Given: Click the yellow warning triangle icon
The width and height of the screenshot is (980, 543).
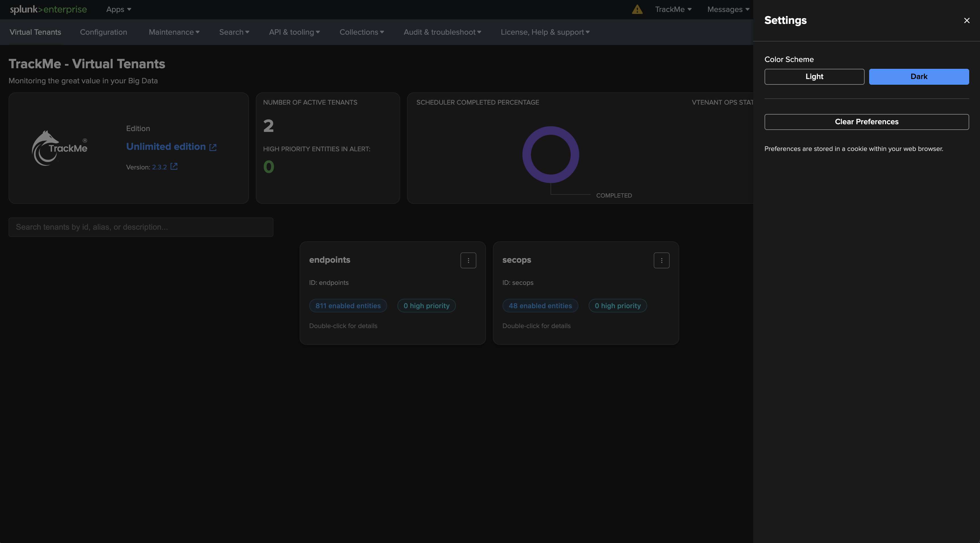Looking at the screenshot, I should (637, 9).
